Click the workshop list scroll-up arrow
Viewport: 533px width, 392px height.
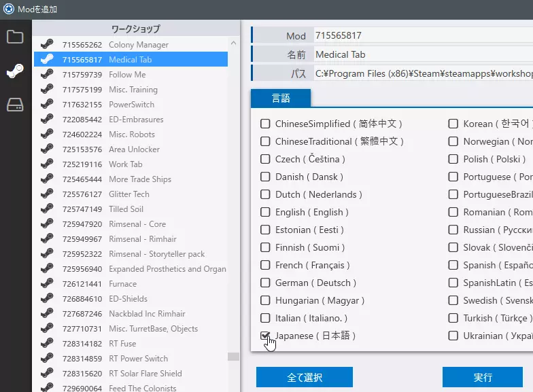233,43
